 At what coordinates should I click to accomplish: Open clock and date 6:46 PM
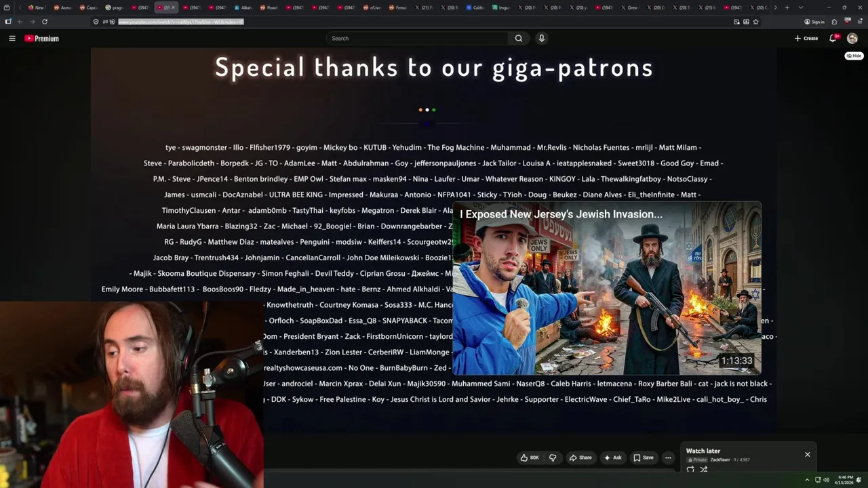pos(845,480)
